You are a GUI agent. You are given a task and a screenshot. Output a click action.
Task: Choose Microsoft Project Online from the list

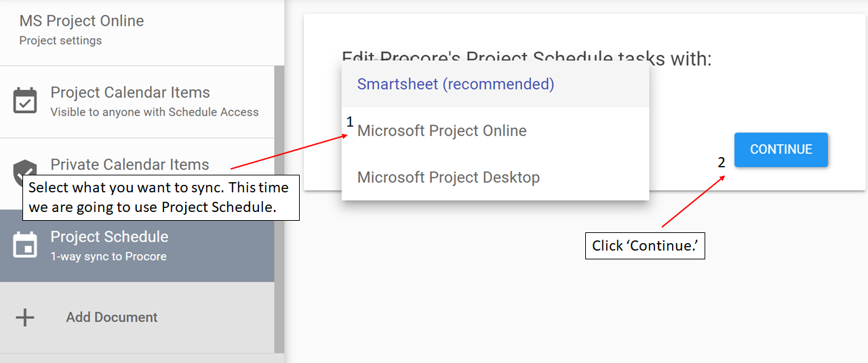(x=495, y=131)
